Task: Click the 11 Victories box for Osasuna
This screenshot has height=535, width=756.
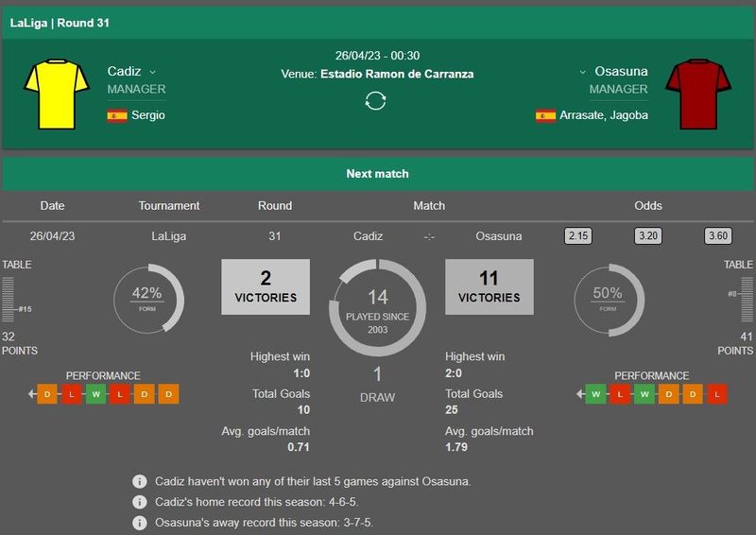Action: [x=490, y=287]
